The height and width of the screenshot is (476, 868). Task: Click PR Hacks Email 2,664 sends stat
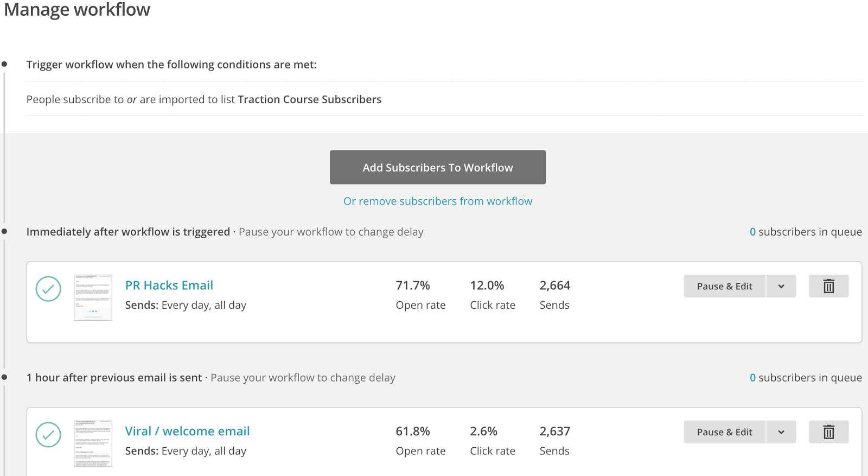(554, 285)
